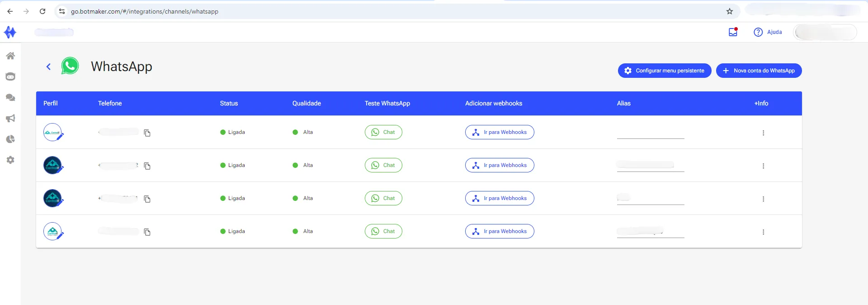This screenshot has width=868, height=305.
Task: Open more options menu in fourth row
Action: pyautogui.click(x=763, y=232)
